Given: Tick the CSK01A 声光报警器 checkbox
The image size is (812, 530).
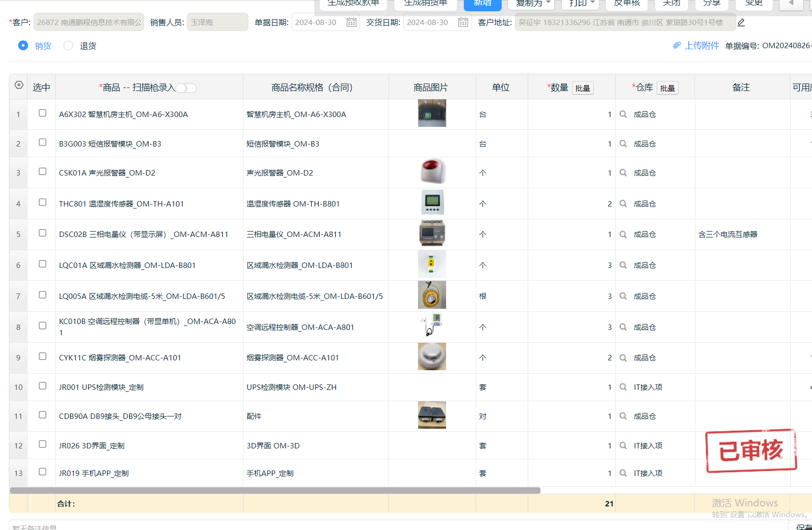Looking at the screenshot, I should [x=43, y=171].
